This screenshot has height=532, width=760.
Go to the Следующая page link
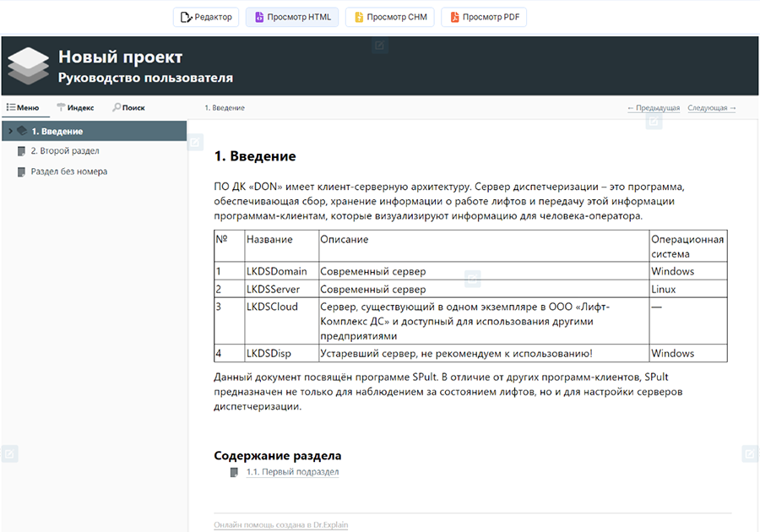coord(712,108)
